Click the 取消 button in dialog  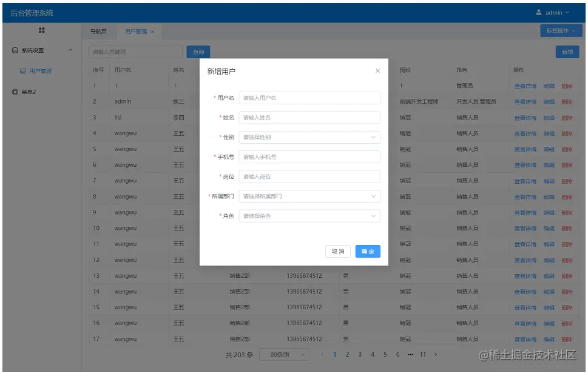pos(338,251)
